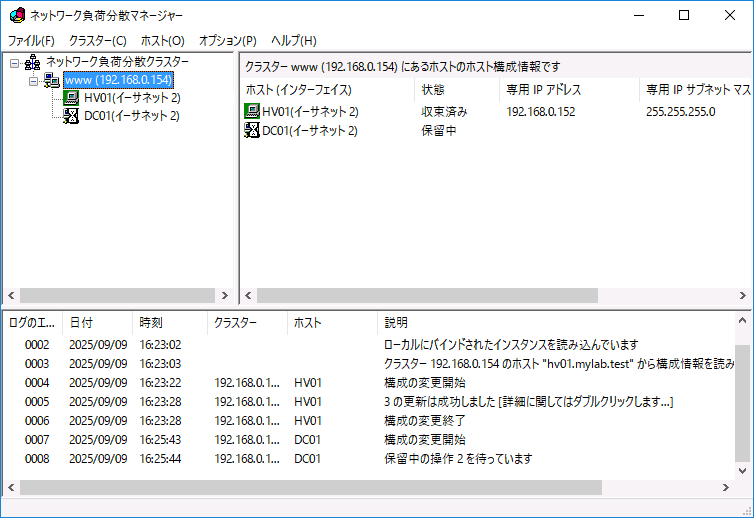Click the ネットワーク負荷分散クラスター root tree icon
Image resolution: width=754 pixels, height=518 pixels.
32,62
